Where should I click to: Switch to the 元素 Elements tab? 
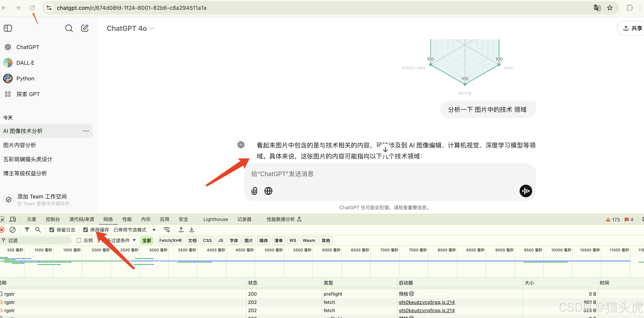pyautogui.click(x=32, y=219)
